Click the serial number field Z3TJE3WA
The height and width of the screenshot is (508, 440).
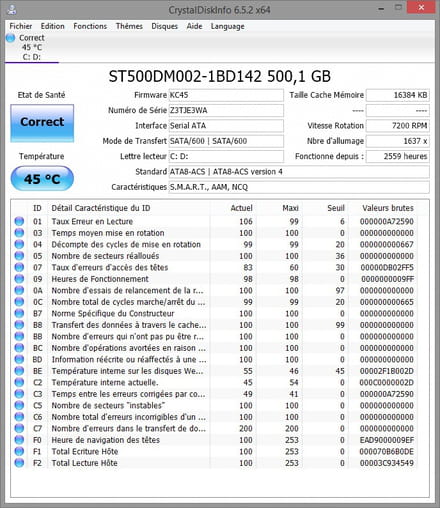point(226,110)
